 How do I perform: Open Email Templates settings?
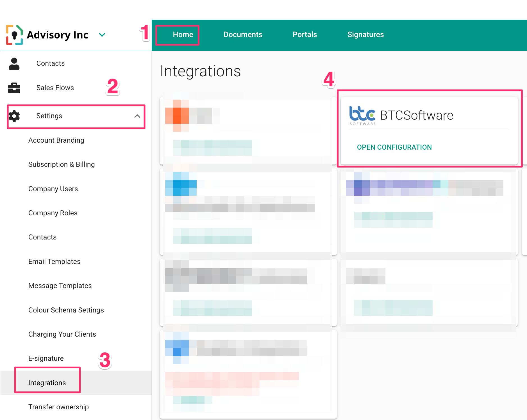pos(54,261)
